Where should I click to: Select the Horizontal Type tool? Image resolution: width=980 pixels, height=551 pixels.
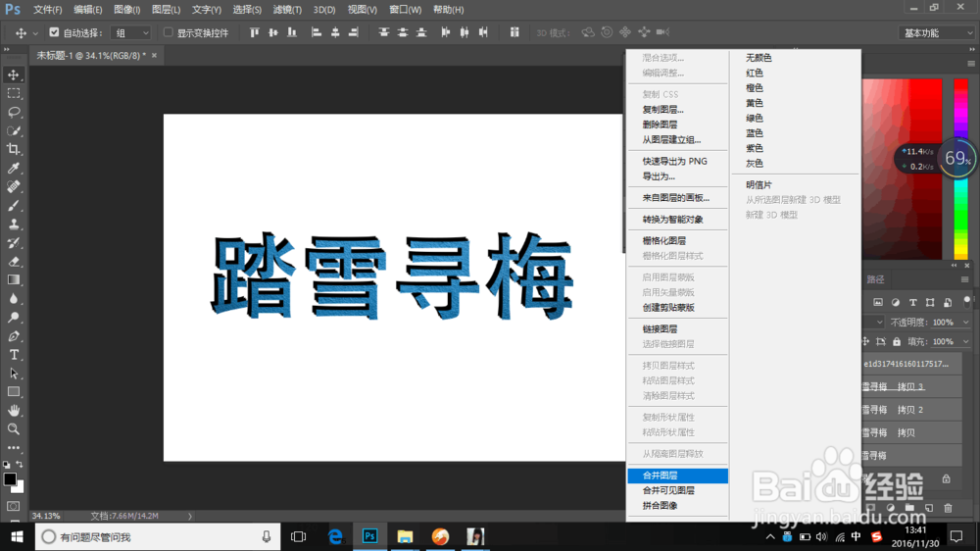13,355
